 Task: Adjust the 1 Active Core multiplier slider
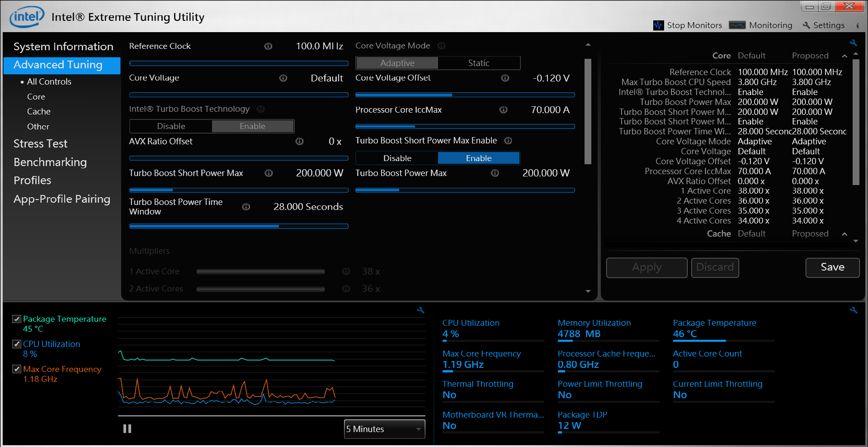[260, 272]
